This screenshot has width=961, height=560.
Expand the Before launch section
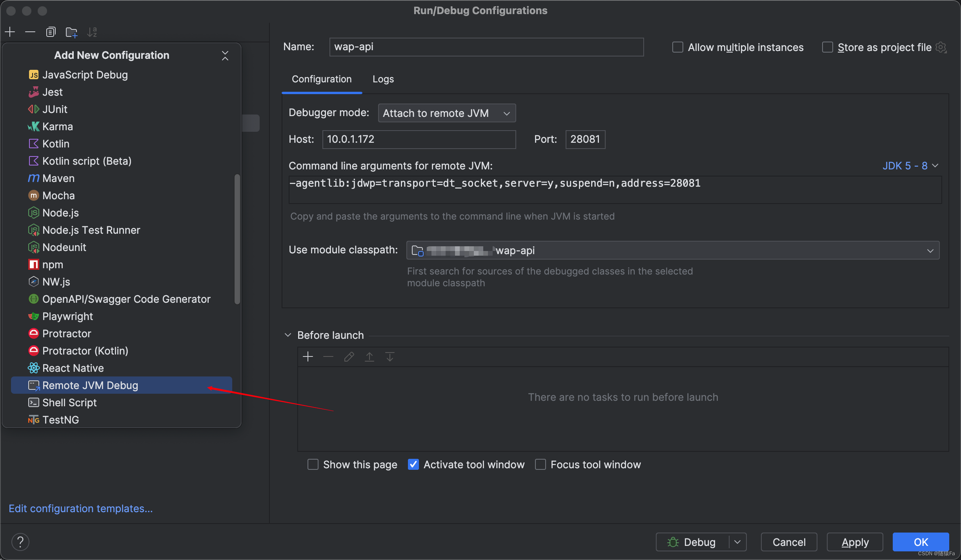pos(288,335)
